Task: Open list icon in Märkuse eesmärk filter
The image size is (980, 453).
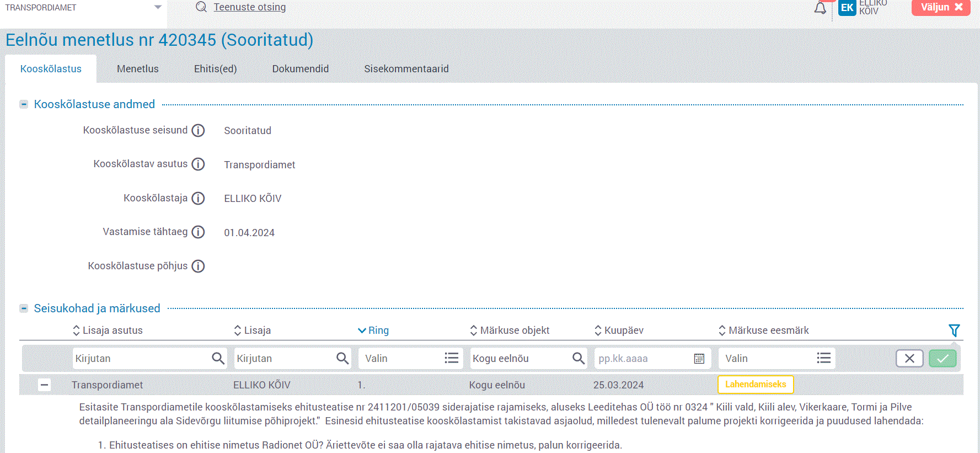Action: (824, 358)
